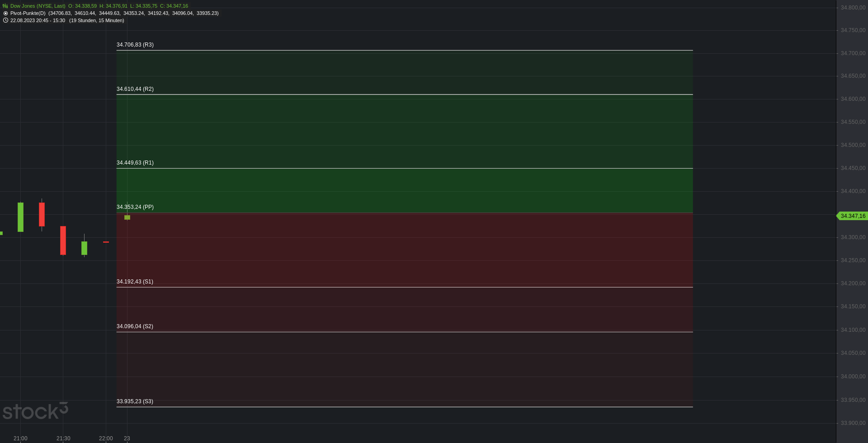The height and width of the screenshot is (443, 868).
Task: Select the R3 pivot line label 34.706,83
Action: tap(135, 45)
